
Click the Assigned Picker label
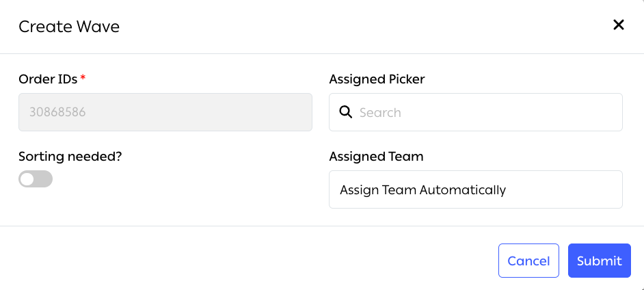point(377,79)
